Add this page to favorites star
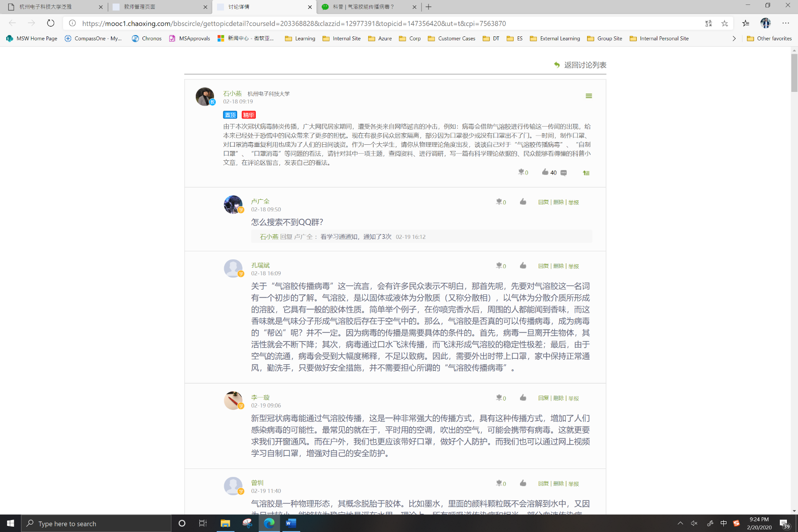The image size is (798, 532). click(x=725, y=24)
